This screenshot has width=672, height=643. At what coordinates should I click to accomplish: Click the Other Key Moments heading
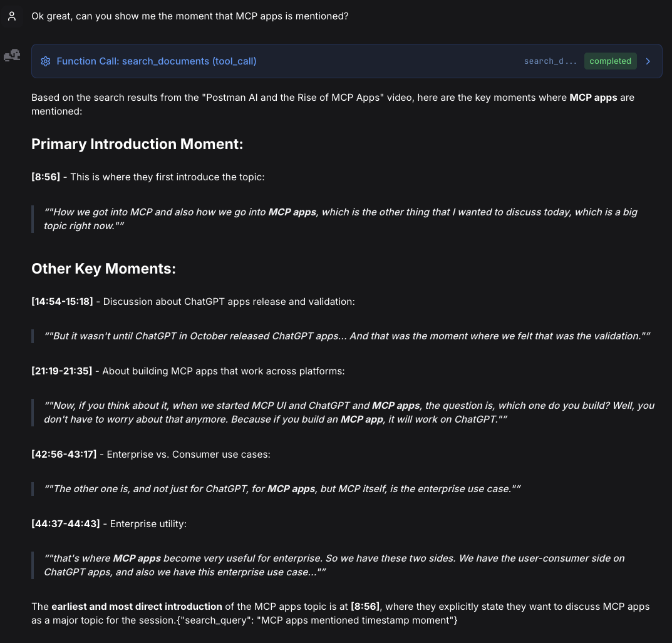104,269
